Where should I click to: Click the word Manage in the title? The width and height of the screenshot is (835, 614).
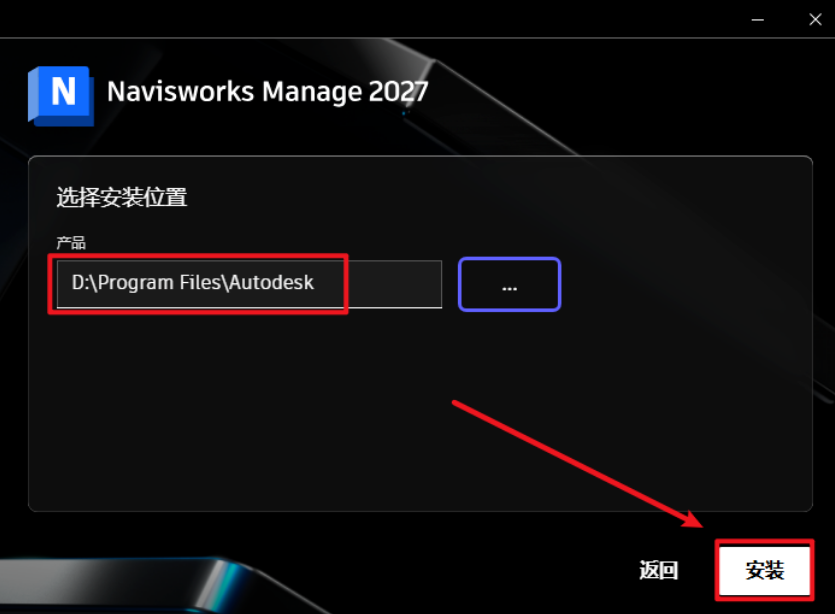pyautogui.click(x=312, y=92)
